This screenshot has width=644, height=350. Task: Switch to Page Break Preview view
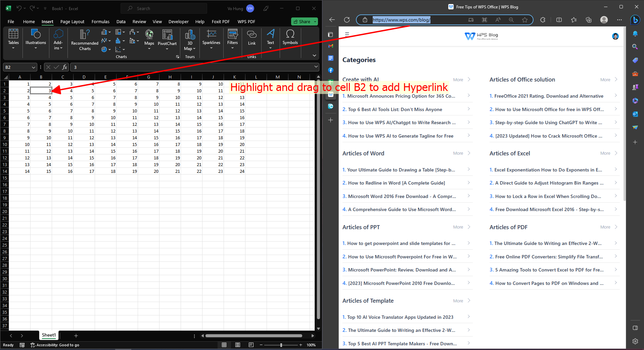pyautogui.click(x=251, y=345)
